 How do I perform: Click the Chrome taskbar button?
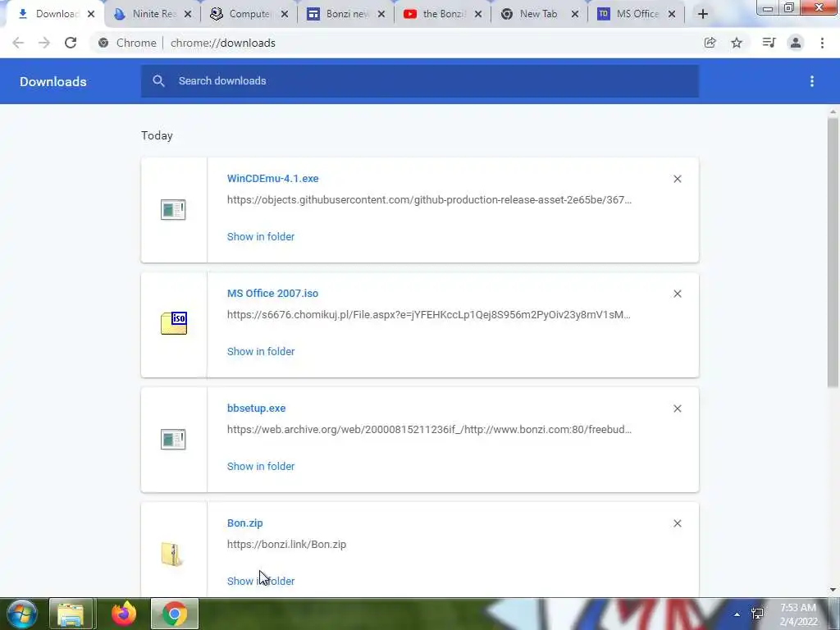pyautogui.click(x=175, y=614)
